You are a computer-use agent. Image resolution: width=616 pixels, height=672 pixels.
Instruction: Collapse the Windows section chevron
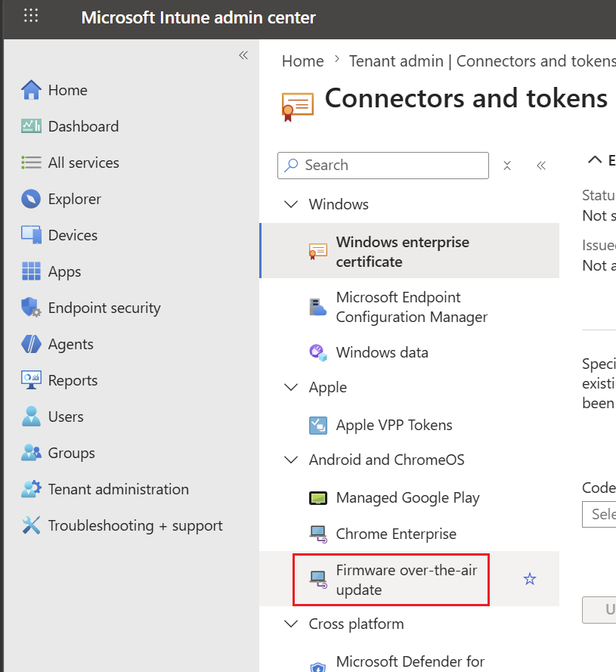click(x=291, y=204)
